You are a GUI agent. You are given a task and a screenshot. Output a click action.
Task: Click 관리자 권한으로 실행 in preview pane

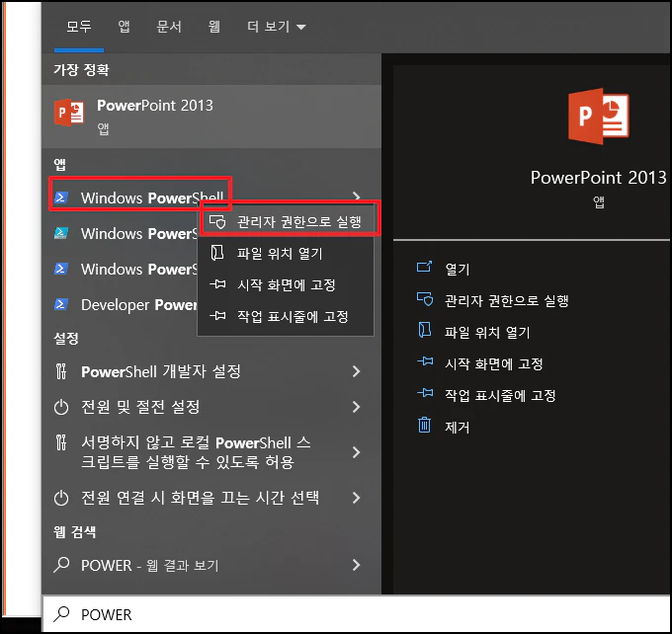tap(507, 301)
